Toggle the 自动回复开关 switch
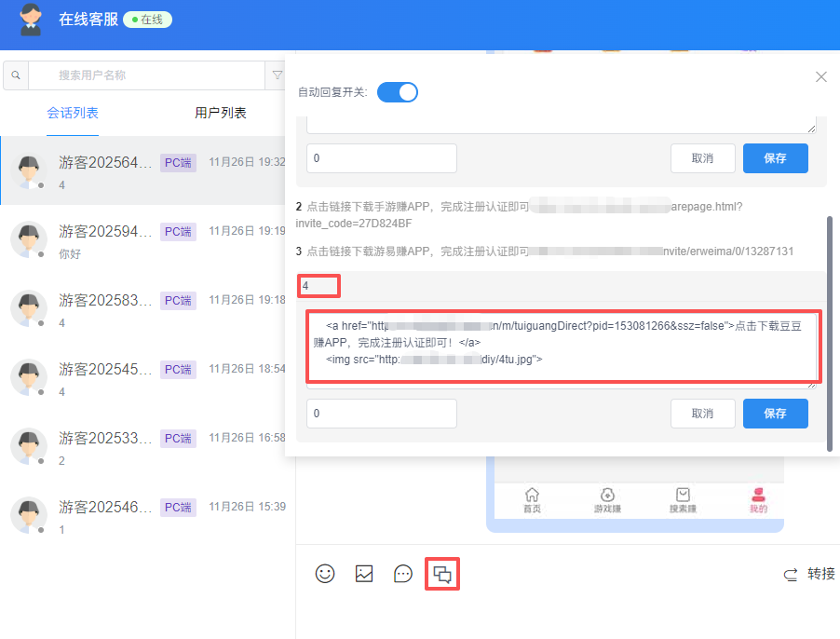Viewport: 840px width, 639px height. tap(398, 92)
